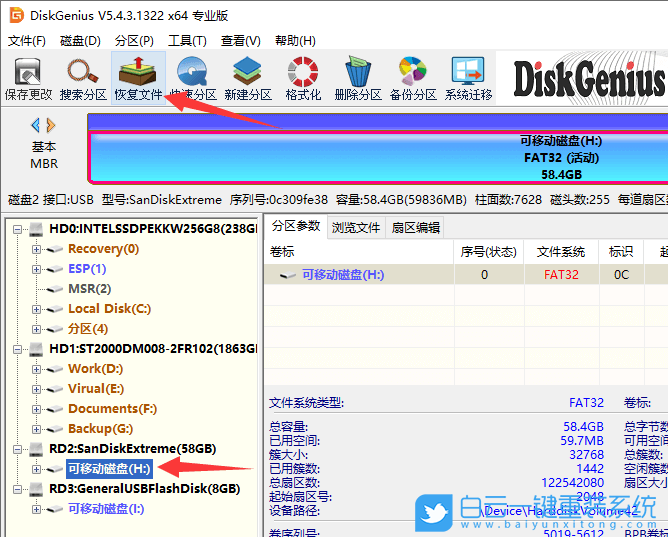Switch to the 浏览文件 tab
668x537 pixels.
click(356, 227)
